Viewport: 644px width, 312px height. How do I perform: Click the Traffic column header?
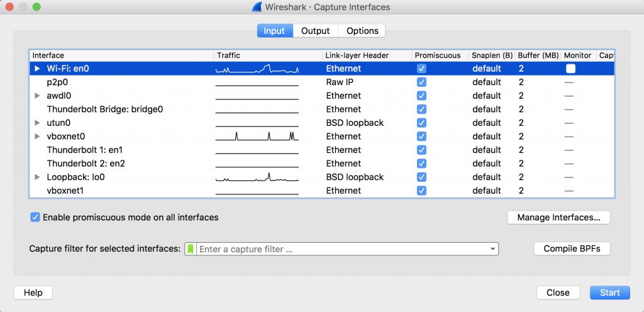coord(268,55)
